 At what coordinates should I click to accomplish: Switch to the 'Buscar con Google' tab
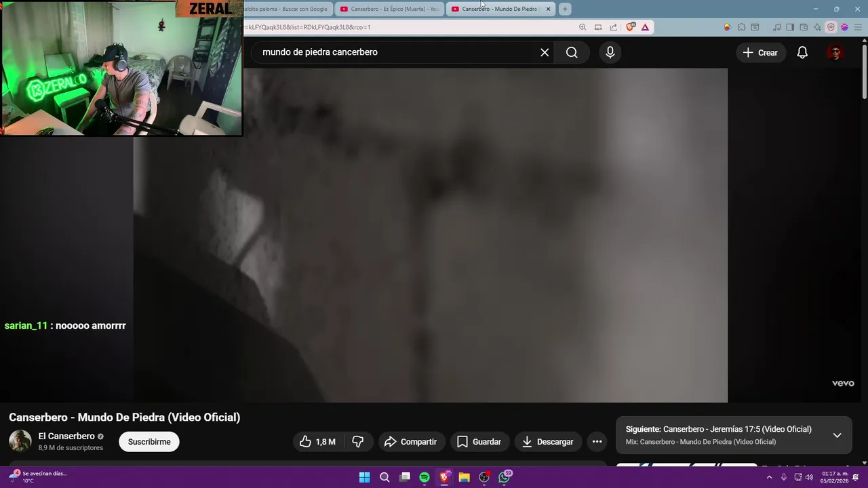coord(288,9)
